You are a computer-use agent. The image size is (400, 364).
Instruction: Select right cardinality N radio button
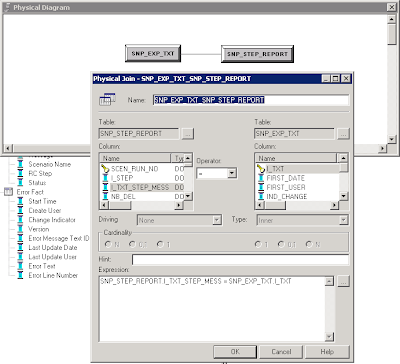pos(309,244)
